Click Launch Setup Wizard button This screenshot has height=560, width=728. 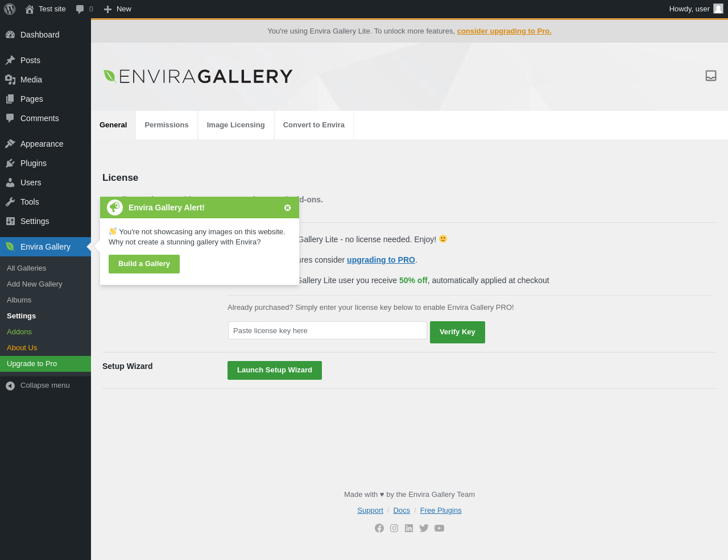[x=275, y=370]
